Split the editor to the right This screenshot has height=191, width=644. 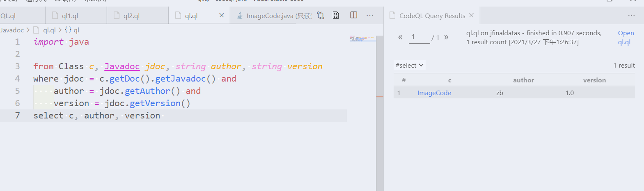(x=353, y=15)
